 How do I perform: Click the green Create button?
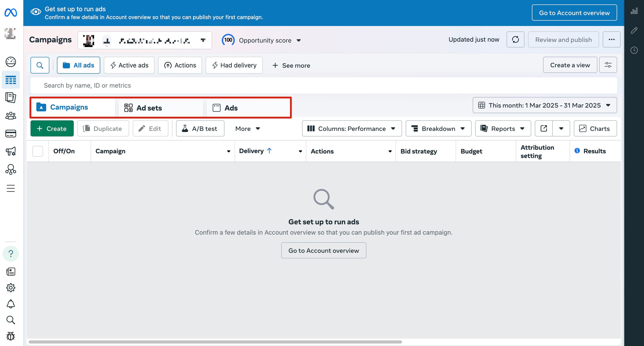pyautogui.click(x=52, y=128)
